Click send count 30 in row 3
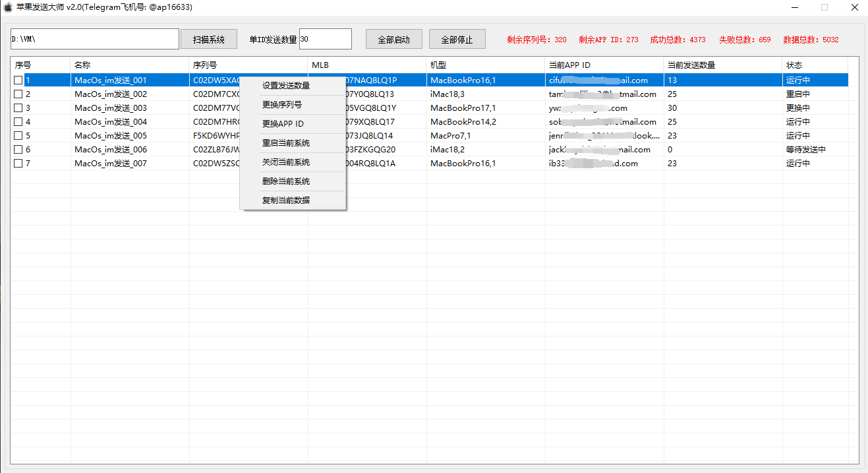Image resolution: width=868 pixels, height=473 pixels. pyautogui.click(x=672, y=108)
